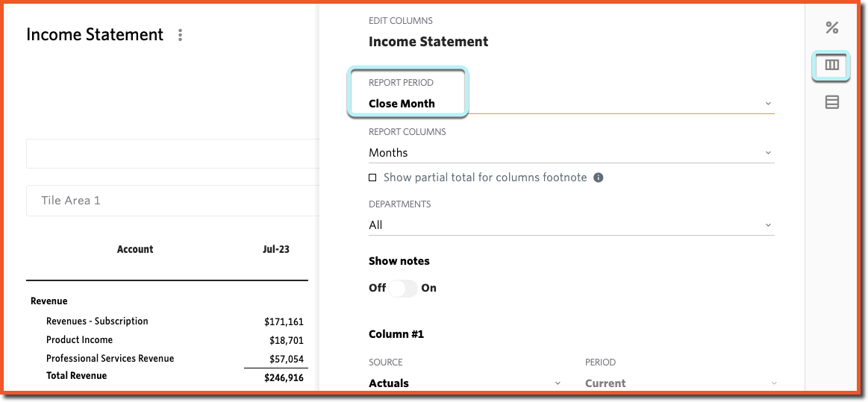Expand the Departments All dropdown
This screenshot has height=402, width=868.
coord(571,225)
